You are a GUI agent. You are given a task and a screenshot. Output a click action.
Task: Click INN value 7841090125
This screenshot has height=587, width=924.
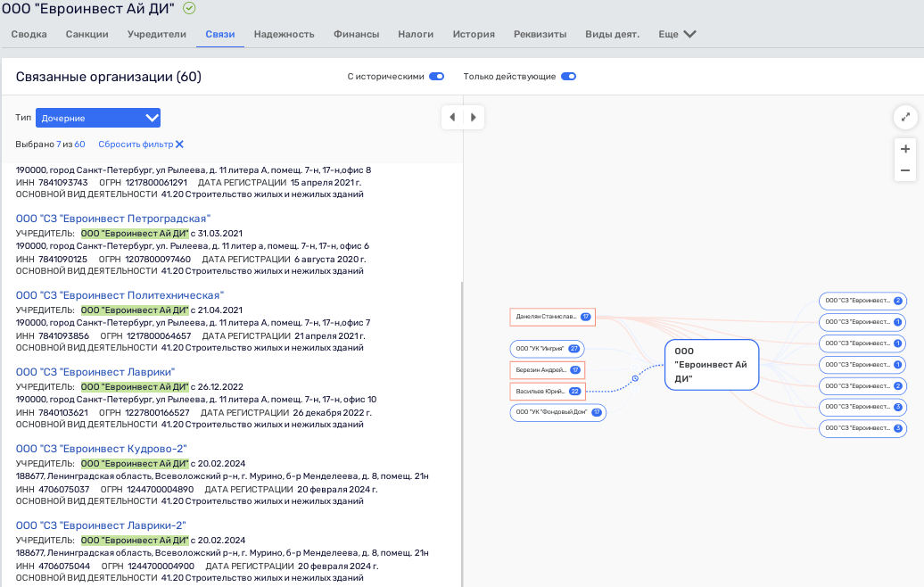62,260
